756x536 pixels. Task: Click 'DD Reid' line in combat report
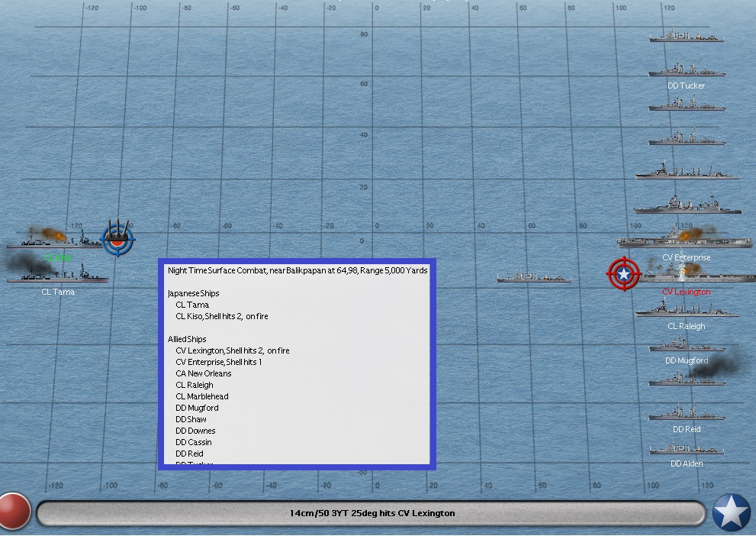(x=189, y=454)
